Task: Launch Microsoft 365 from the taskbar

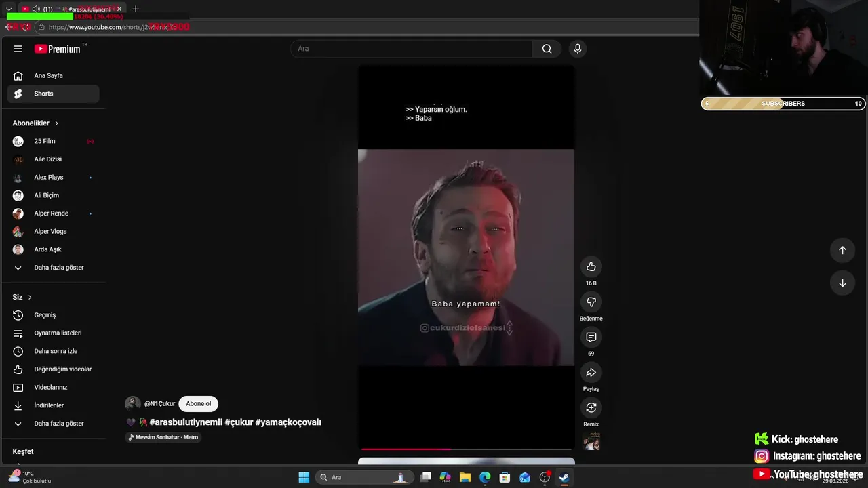Action: point(446,477)
